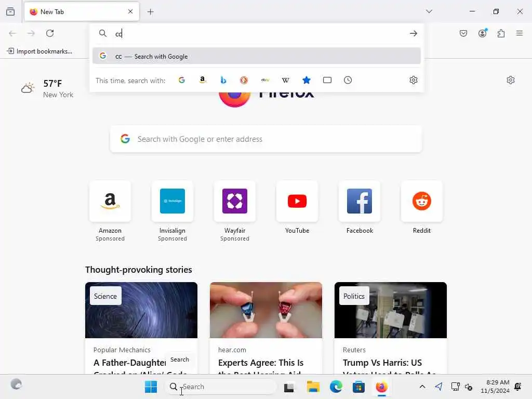The width and height of the screenshot is (532, 399).
Task: Click Import bookmarks in the toolbar
Action: 39,51
